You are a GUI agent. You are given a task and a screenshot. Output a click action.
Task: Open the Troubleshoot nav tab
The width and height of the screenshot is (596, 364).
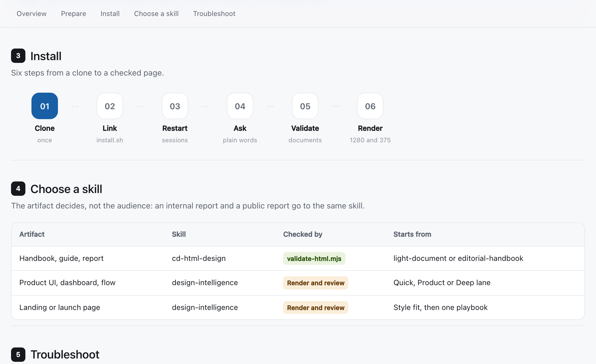tap(214, 14)
